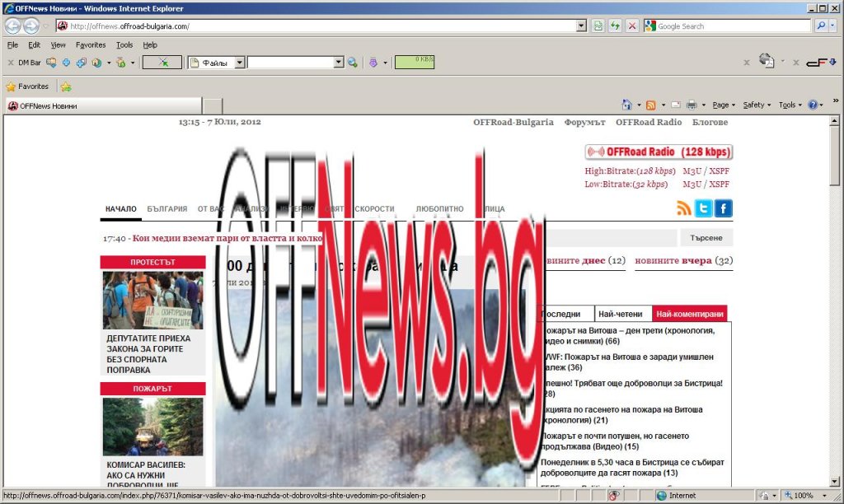Viewport: 844px width, 504px height.
Task: Run DM Bar search magnifier icon
Action: (353, 63)
